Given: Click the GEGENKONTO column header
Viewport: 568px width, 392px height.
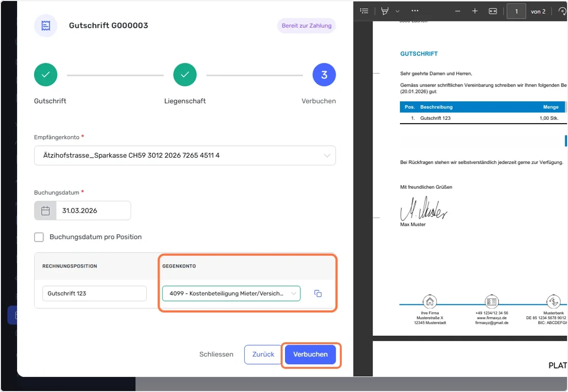Looking at the screenshot, I should click(179, 266).
